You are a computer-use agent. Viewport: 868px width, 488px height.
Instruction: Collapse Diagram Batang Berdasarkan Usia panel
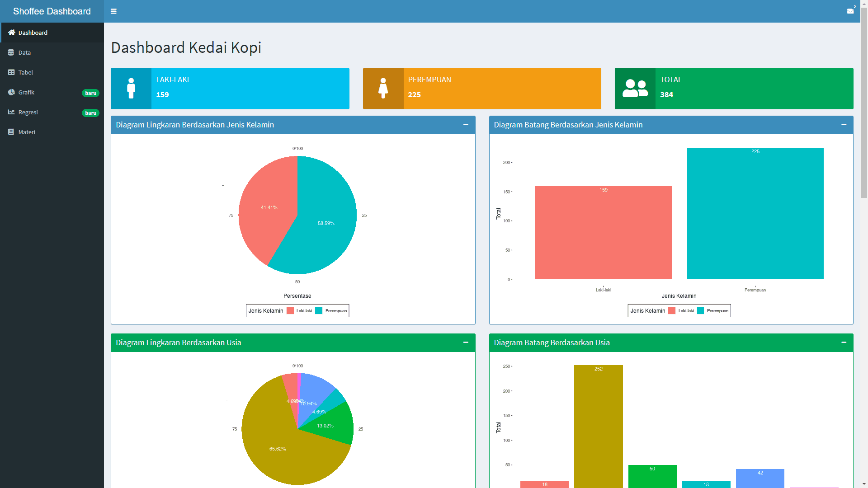844,343
